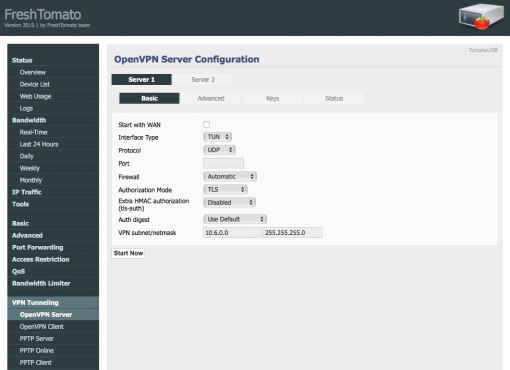Image resolution: width=510 pixels, height=370 pixels.
Task: Select the Advanced settings tab
Action: point(211,98)
